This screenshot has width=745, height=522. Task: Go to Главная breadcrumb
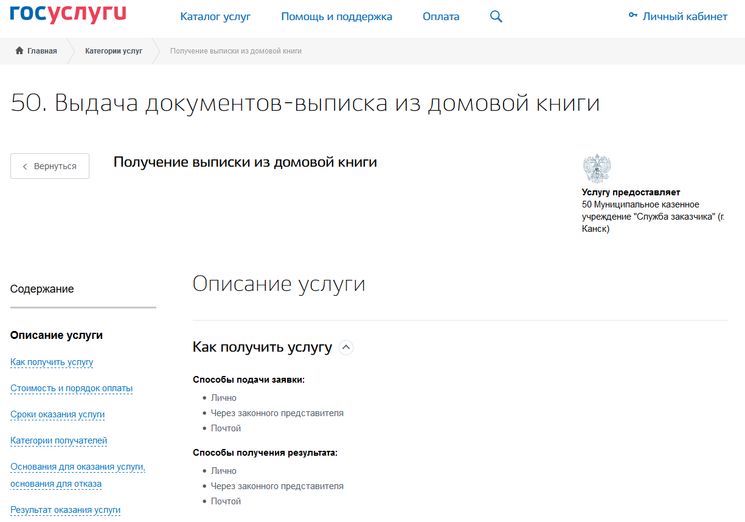[42, 51]
